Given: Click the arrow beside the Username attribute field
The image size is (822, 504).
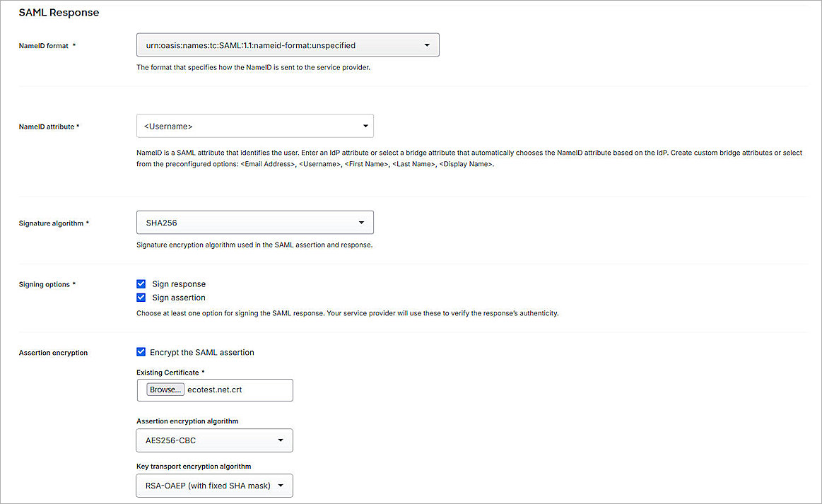Looking at the screenshot, I should (x=366, y=126).
